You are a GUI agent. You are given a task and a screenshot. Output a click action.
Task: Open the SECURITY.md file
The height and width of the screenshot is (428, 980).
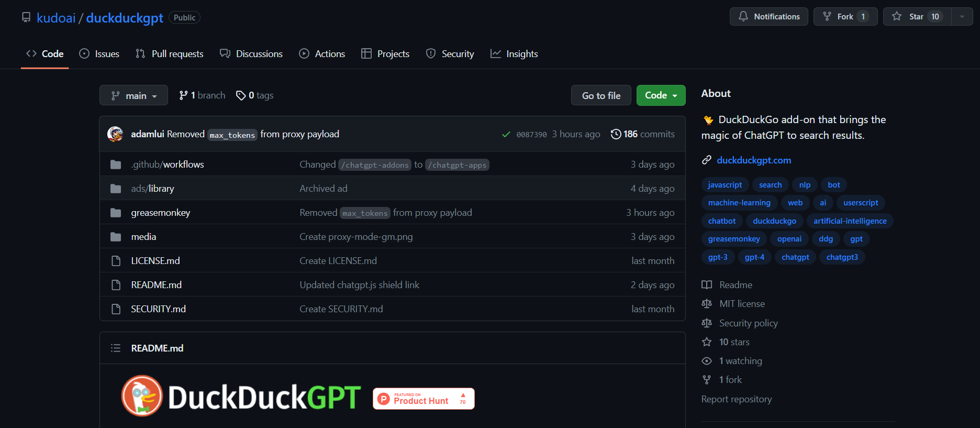coord(158,309)
